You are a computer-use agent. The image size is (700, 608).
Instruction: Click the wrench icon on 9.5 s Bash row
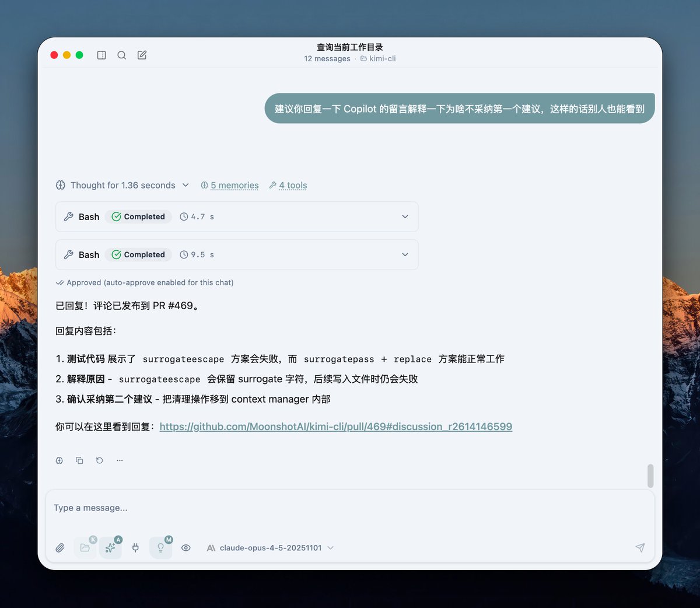[68, 254]
